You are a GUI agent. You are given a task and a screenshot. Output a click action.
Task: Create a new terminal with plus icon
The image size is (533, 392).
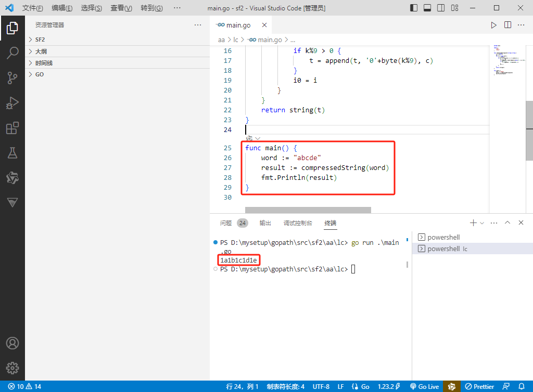point(473,223)
